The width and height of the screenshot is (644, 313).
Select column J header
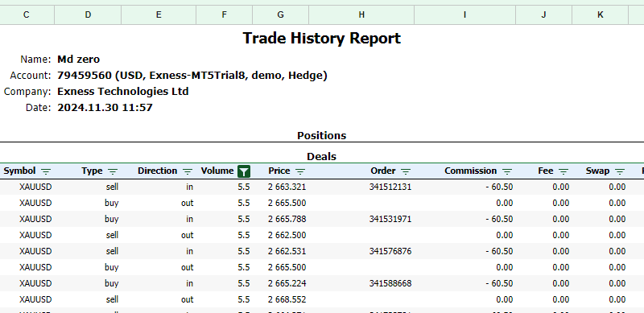coord(544,14)
